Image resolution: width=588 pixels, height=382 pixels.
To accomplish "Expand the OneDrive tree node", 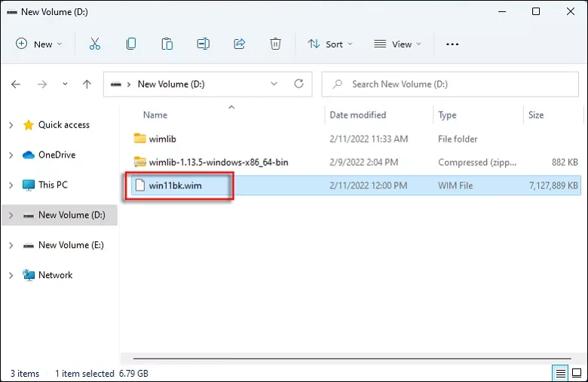I will (11, 155).
